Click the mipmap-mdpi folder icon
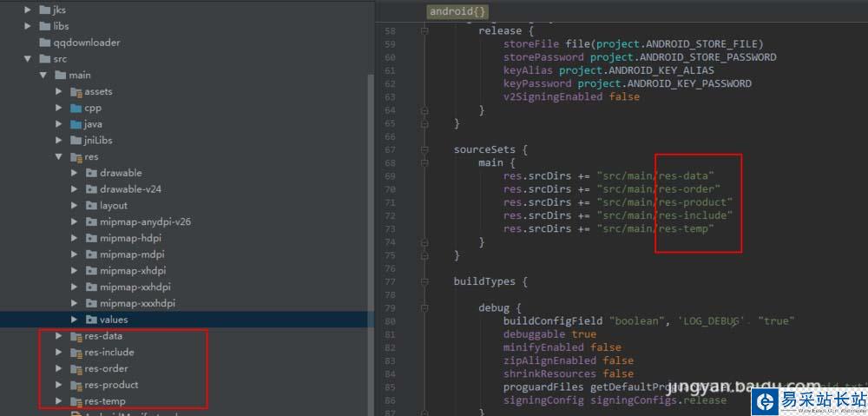Screen dimensions: 868x416 pos(91,254)
